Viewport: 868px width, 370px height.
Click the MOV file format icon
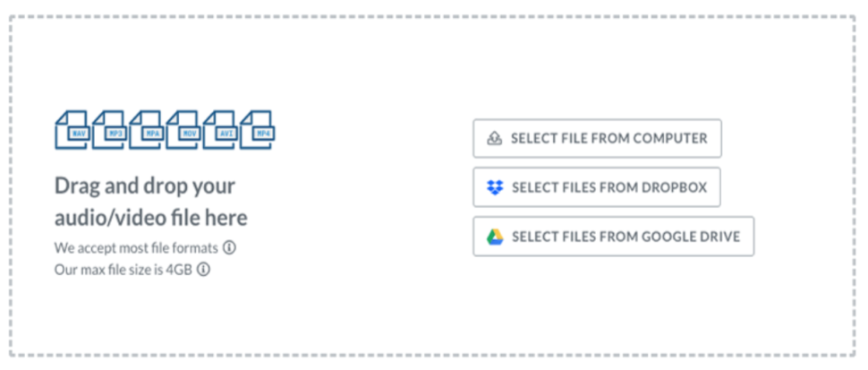point(183,130)
